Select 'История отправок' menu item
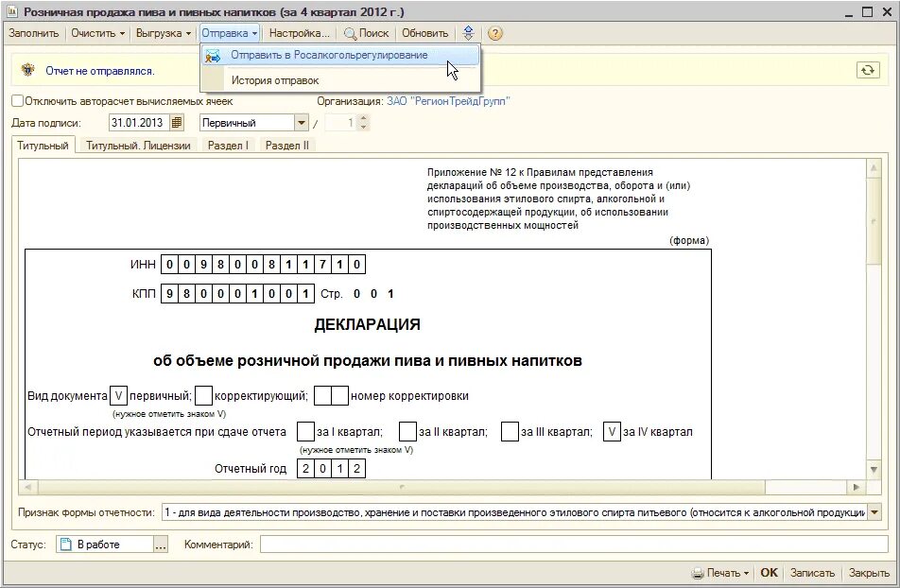This screenshot has width=900, height=588. pos(339,80)
